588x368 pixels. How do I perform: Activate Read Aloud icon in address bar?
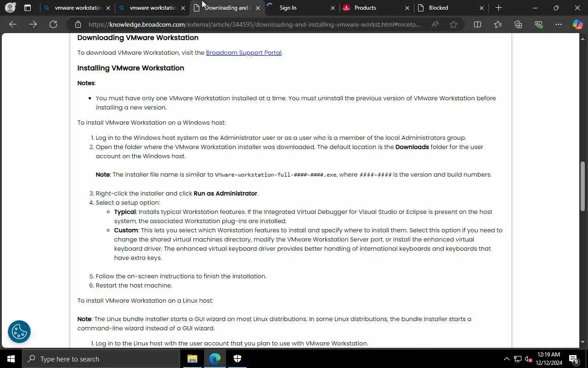point(435,24)
